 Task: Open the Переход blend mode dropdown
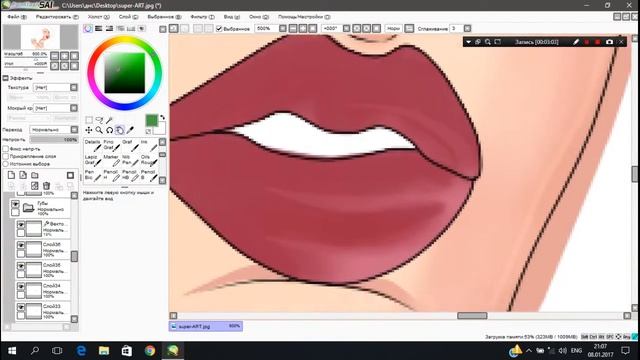[x=74, y=129]
